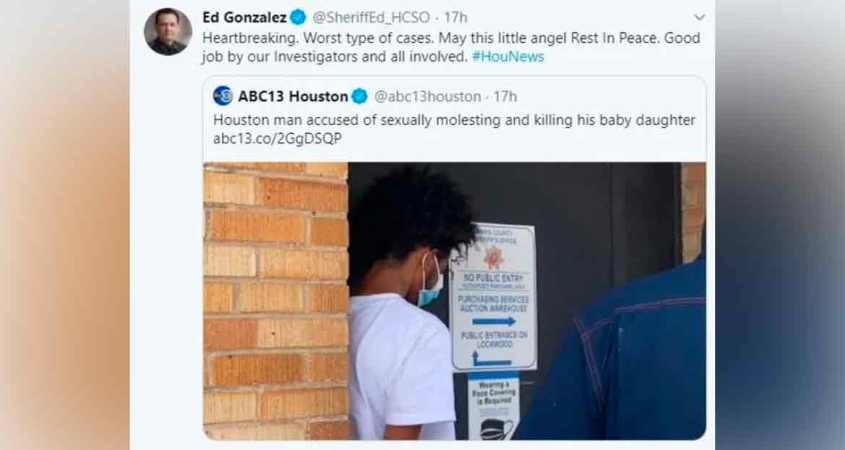
Task: Click the ABC13 Houston logo avatar
Action: 223,96
